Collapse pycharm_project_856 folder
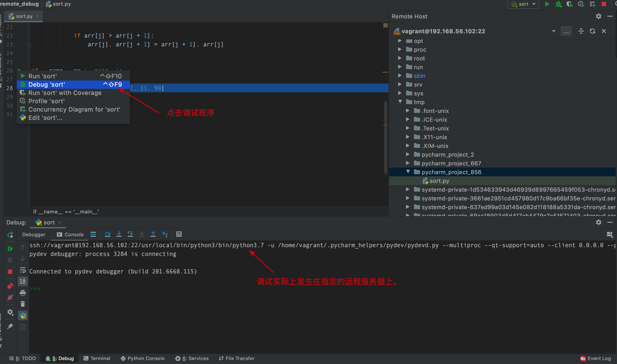Viewport: 617px width, 364px height. [x=408, y=172]
